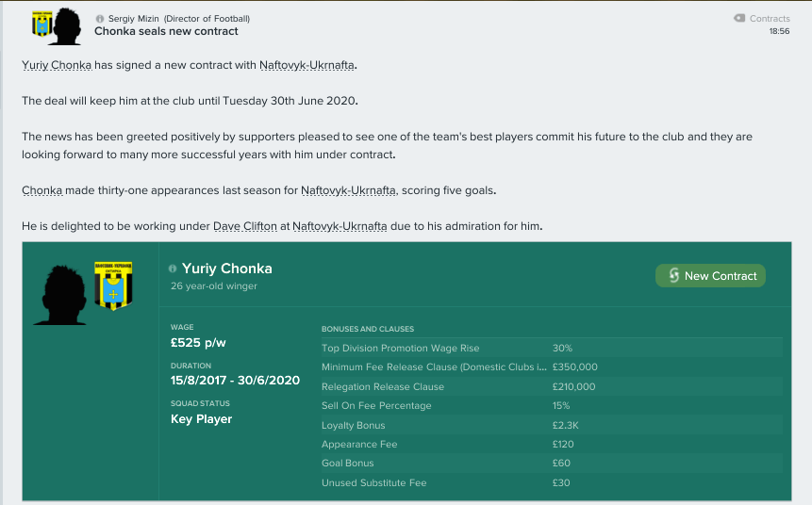This screenshot has width=812, height=505.
Task: Open Dave Clifton manager link
Action: [x=245, y=226]
